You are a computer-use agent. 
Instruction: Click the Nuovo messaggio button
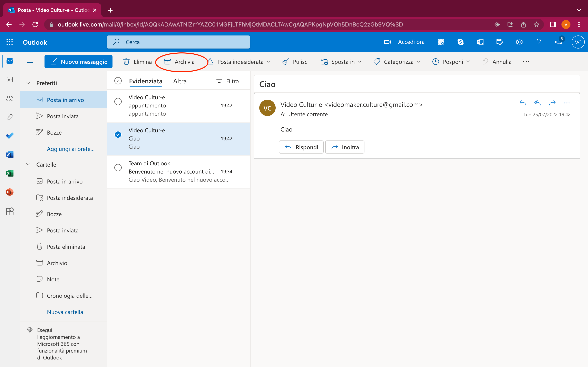click(78, 62)
